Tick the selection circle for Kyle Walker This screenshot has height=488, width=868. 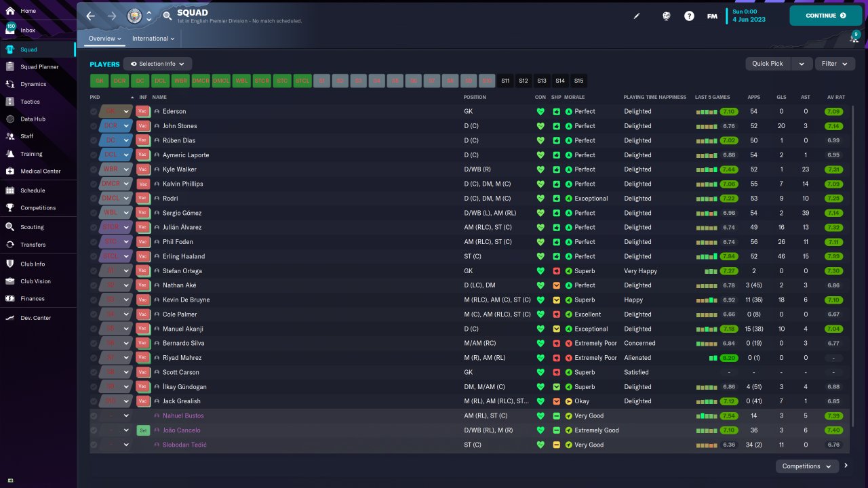click(x=94, y=169)
